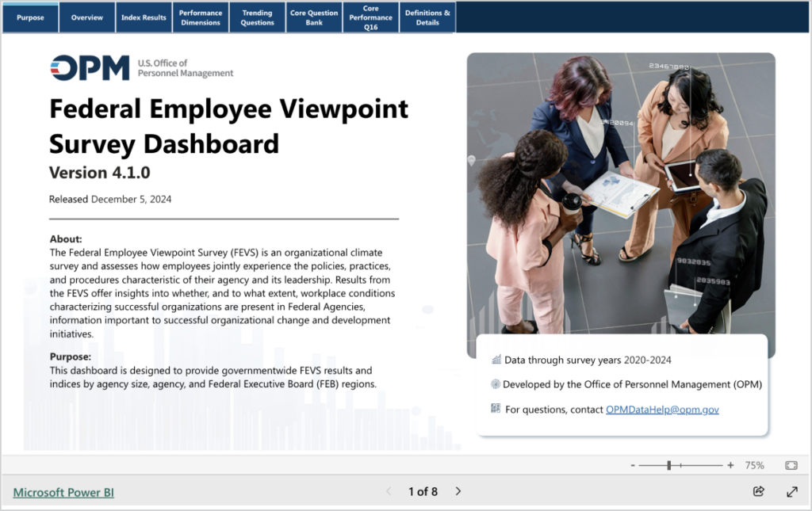This screenshot has width=812, height=511.
Task: Open the Definitions & Details tab
Action: tap(427, 17)
